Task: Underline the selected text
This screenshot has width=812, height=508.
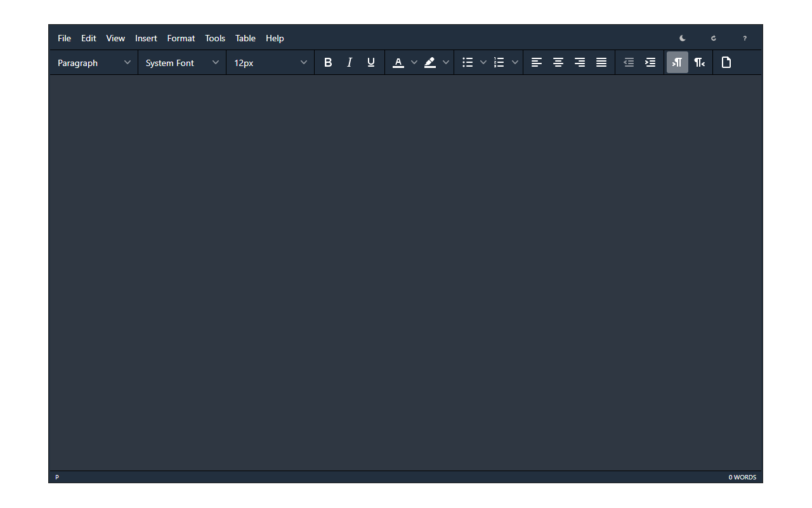Action: click(x=370, y=62)
